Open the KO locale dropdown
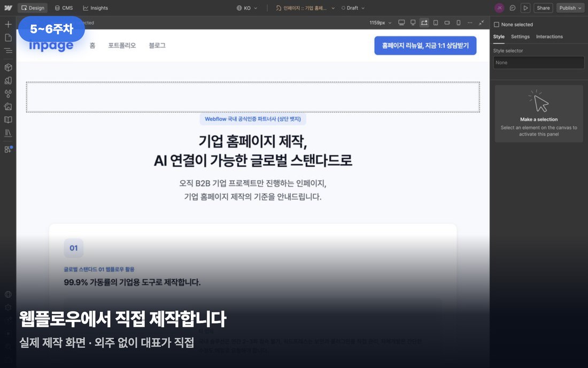Image resolution: width=588 pixels, height=368 pixels. click(247, 8)
